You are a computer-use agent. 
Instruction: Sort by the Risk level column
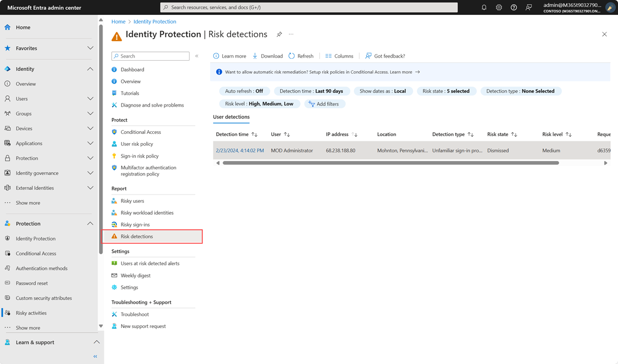[x=557, y=134]
